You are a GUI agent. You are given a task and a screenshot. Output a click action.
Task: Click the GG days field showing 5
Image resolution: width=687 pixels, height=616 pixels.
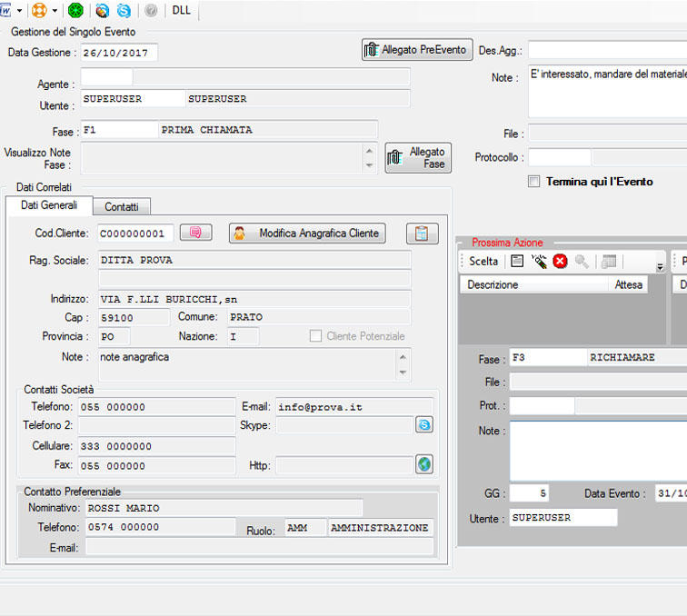529,493
